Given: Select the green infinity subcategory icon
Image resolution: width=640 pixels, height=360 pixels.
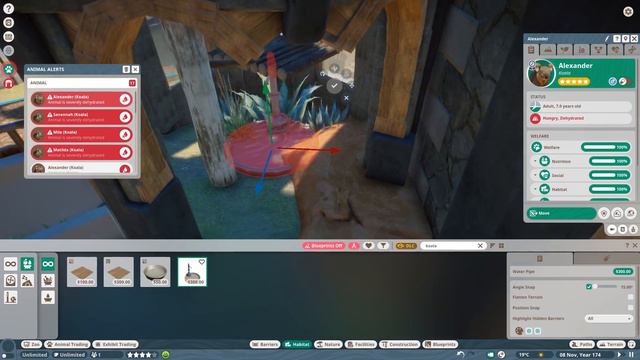Looking at the screenshot, I should click(x=48, y=264).
